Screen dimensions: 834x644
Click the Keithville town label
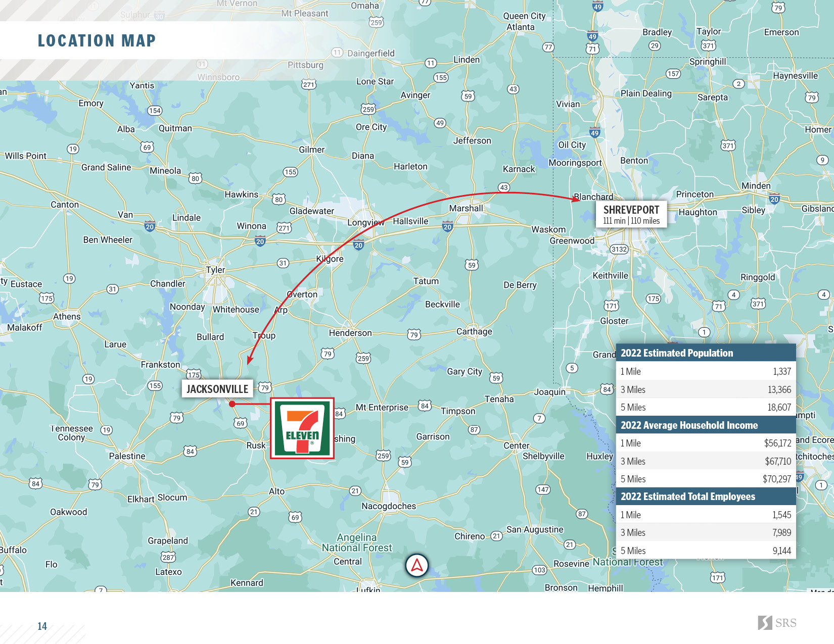[611, 275]
